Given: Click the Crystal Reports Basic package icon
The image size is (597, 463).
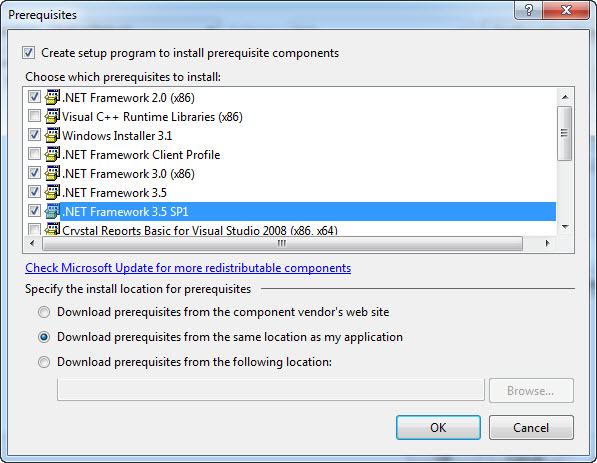Looking at the screenshot, I should 52,228.
